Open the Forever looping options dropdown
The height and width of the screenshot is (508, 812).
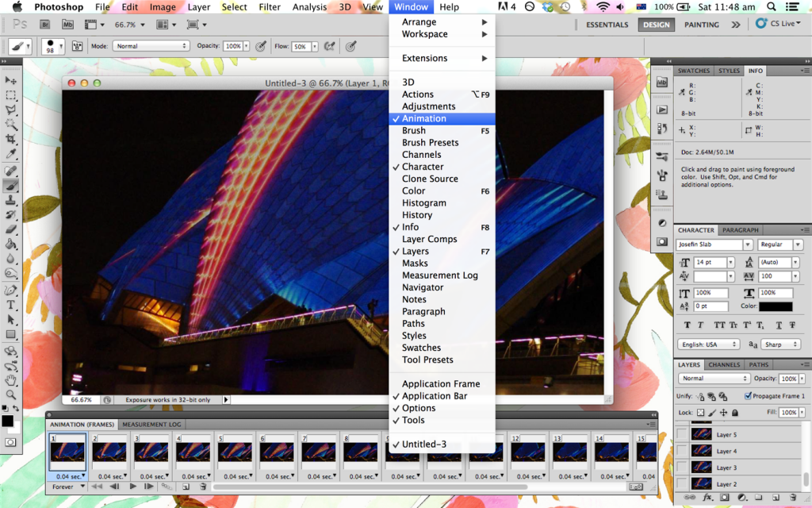[67, 487]
